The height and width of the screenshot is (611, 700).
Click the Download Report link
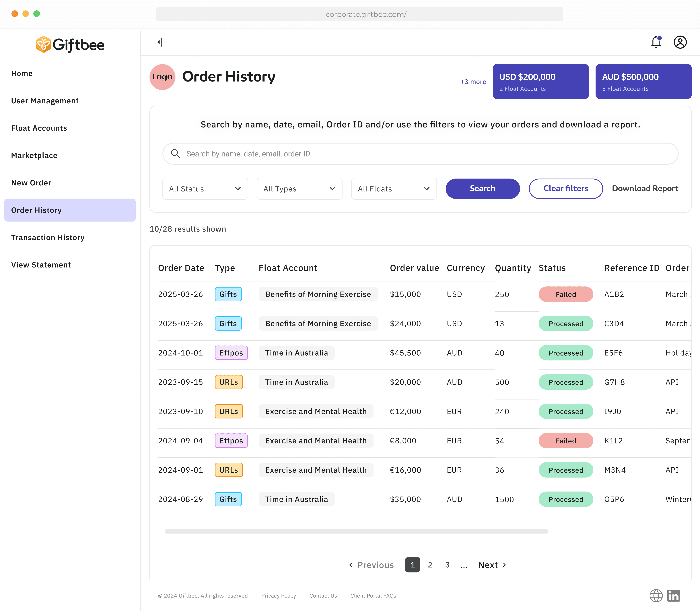point(645,189)
